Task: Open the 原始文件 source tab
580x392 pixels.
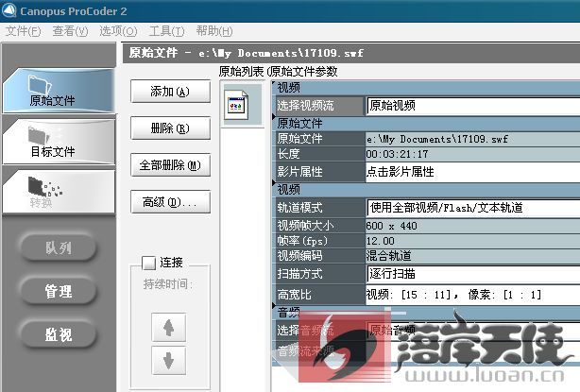Action: click(x=59, y=91)
